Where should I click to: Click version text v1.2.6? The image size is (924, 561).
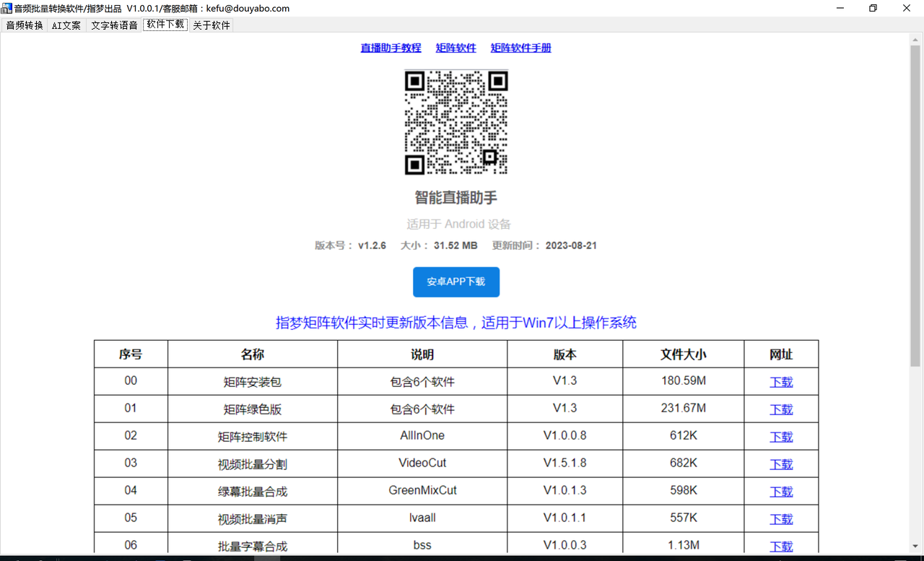tap(372, 245)
